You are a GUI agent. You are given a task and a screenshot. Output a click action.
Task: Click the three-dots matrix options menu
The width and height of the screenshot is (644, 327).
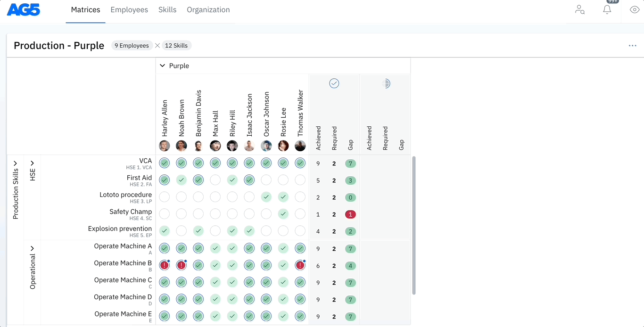pos(632,46)
